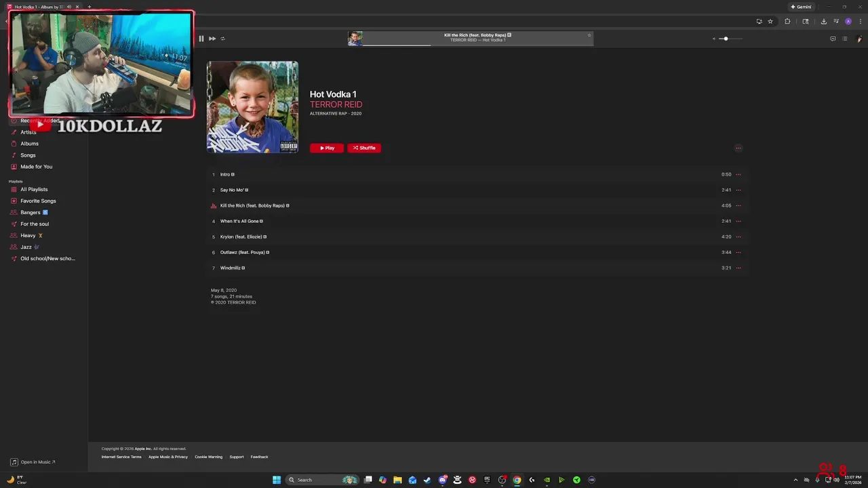The image size is (868, 488).
Task: Open the Windows Start menu
Action: coord(277,480)
